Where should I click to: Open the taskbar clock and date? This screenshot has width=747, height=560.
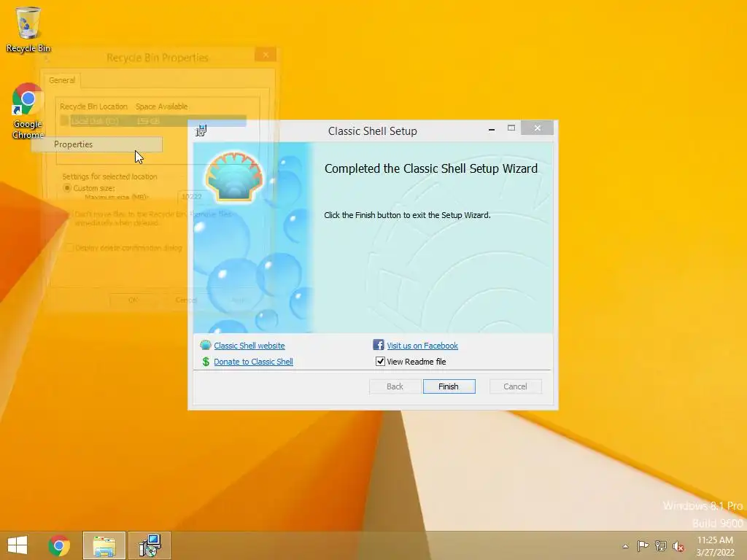[715, 546]
